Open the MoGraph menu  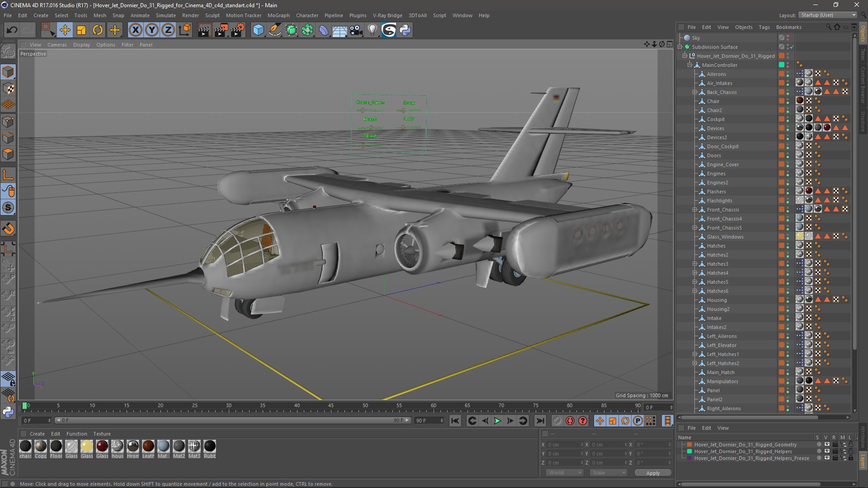coord(278,15)
